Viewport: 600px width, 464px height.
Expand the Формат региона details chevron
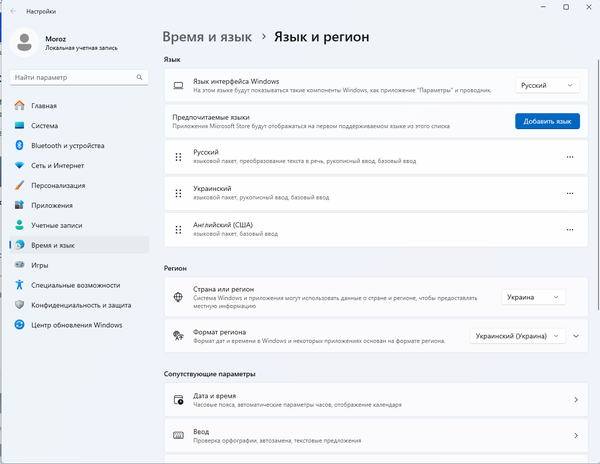576,336
